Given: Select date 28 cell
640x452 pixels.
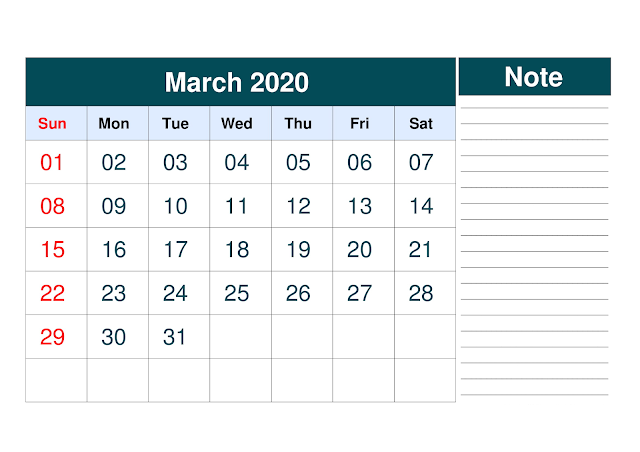Looking at the screenshot, I should 421,294.
